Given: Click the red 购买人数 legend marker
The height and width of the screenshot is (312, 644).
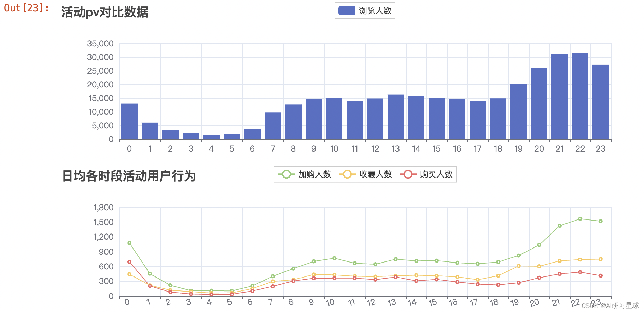Looking at the screenshot, I should click(408, 174).
